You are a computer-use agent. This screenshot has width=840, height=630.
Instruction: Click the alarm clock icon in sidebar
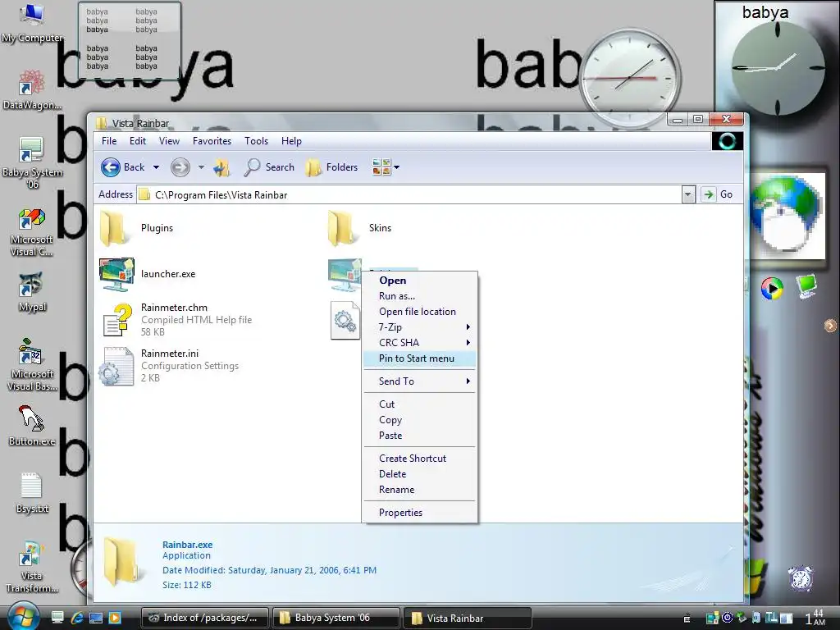(801, 578)
